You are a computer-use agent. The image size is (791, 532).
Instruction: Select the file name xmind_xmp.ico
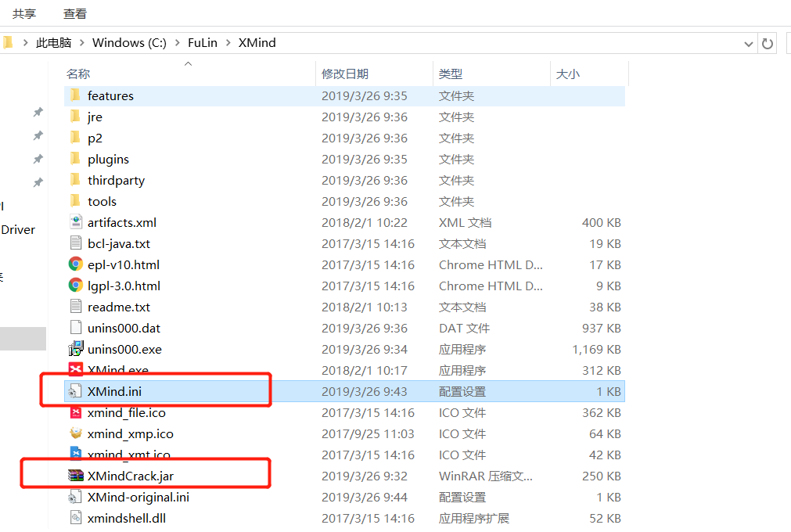130,433
